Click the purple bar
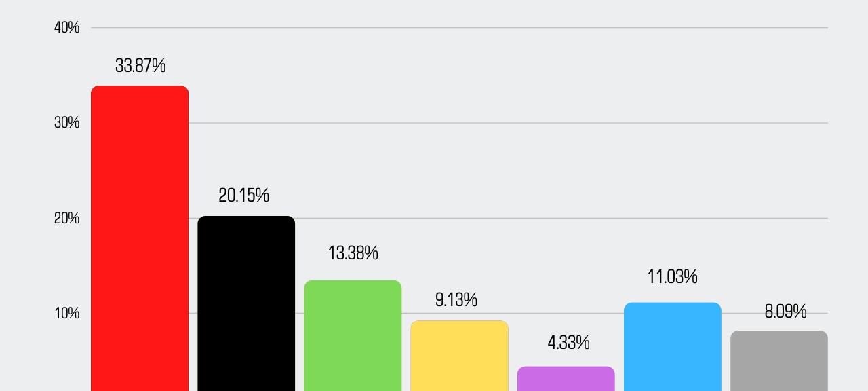This screenshot has height=391, width=868. pyautogui.click(x=566, y=378)
